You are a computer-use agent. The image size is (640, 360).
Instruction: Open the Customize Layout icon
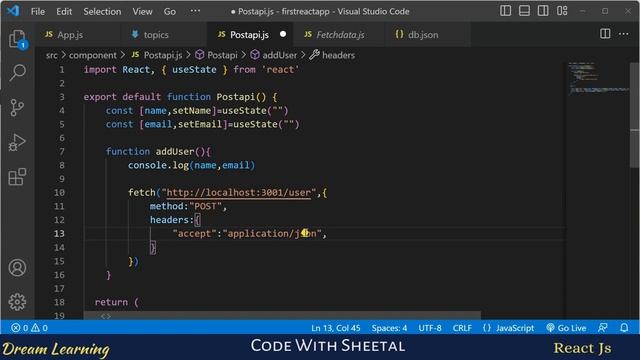tap(562, 11)
